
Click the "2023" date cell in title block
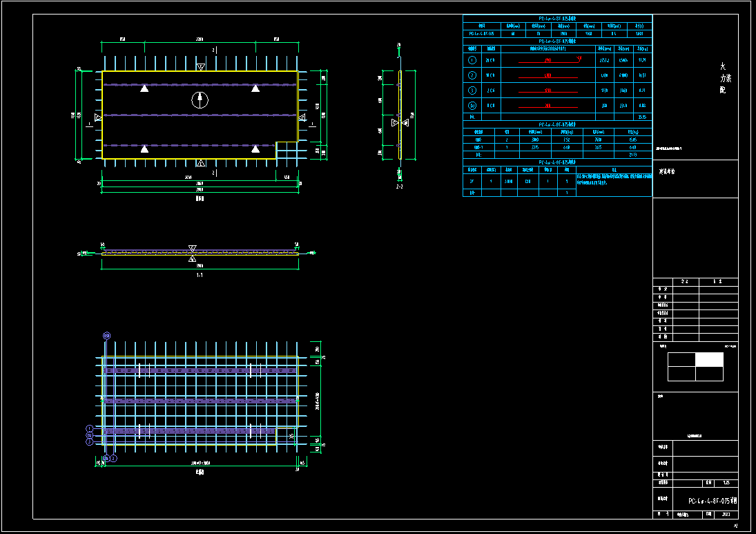pos(726,514)
